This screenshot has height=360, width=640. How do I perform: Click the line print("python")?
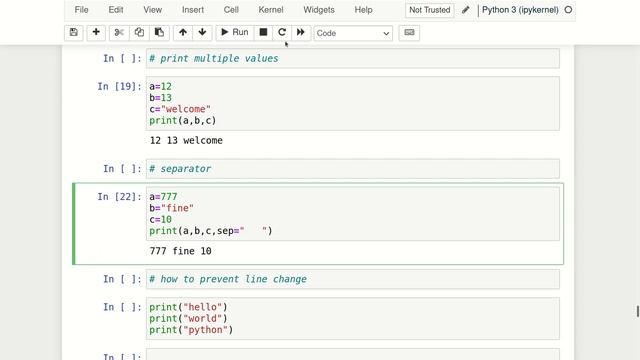point(191,330)
